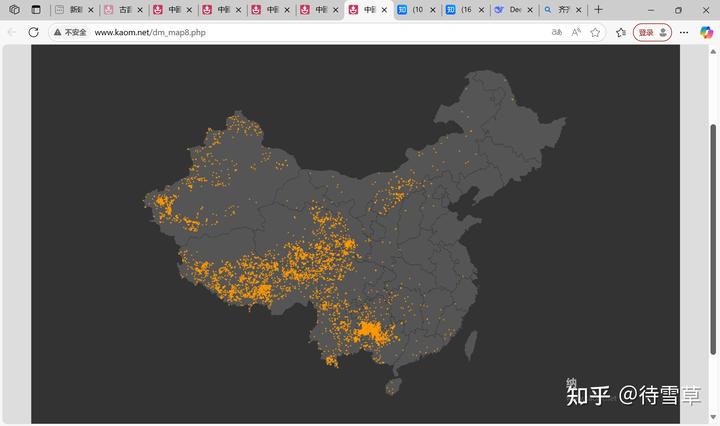Open the translate page icon
Screen dimensions: 720x426
pyautogui.click(x=557, y=32)
